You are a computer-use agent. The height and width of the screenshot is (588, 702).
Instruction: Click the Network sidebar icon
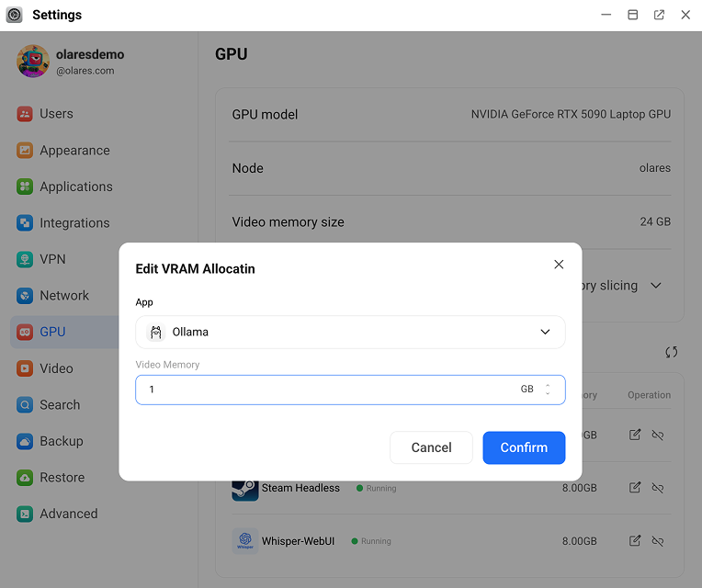(x=25, y=295)
